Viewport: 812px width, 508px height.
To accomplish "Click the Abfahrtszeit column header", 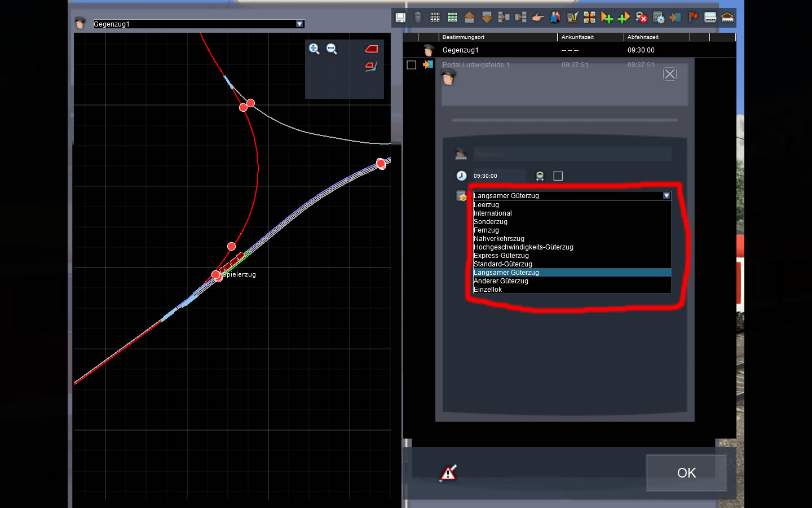I will (643, 37).
